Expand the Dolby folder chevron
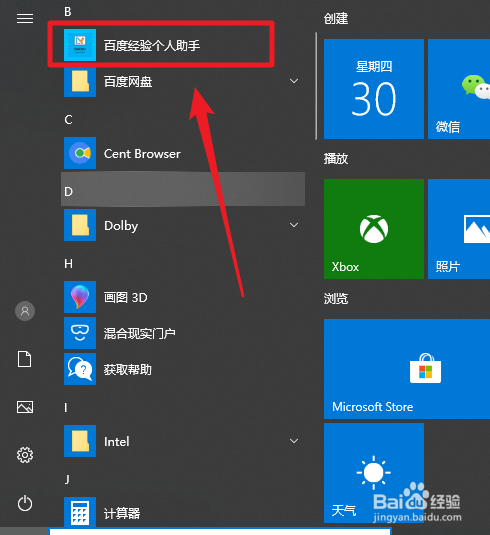This screenshot has width=490, height=535. click(294, 225)
